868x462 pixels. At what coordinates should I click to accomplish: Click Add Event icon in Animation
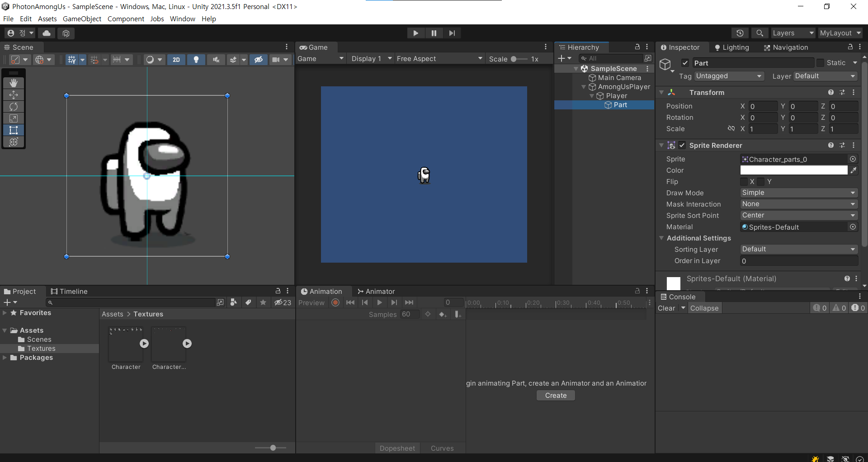click(458, 314)
